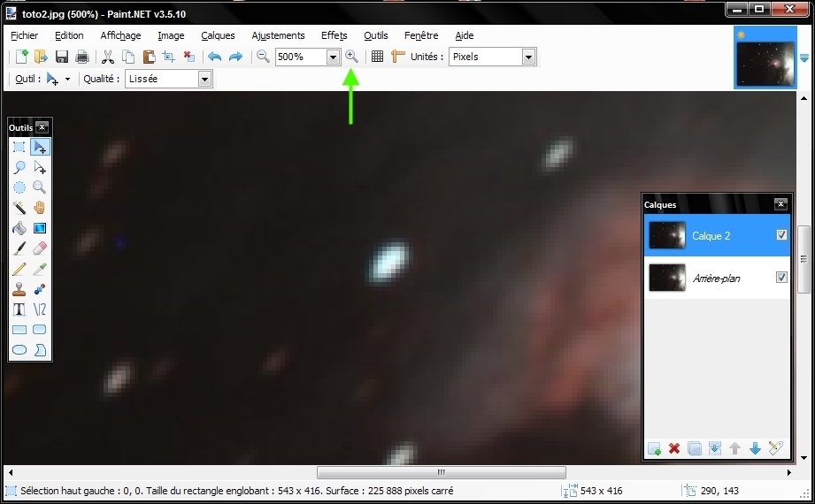Select the Gradient tool
Viewport: 815px width, 504px height.
coord(40,228)
